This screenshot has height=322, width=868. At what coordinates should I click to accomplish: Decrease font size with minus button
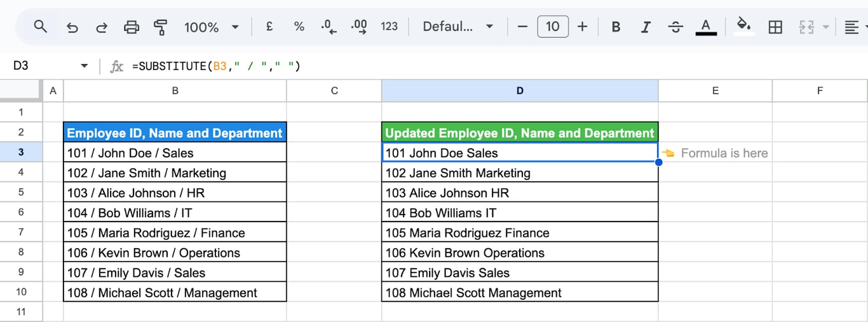(522, 27)
